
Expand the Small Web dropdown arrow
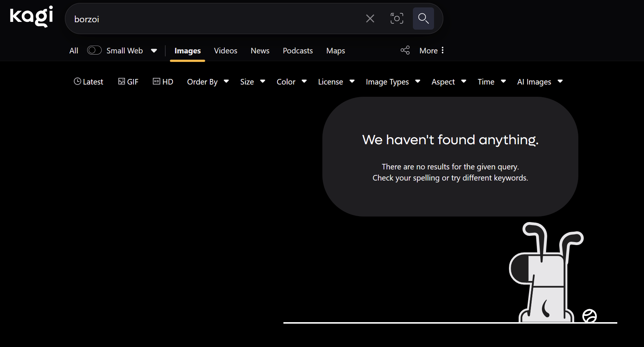[154, 51]
